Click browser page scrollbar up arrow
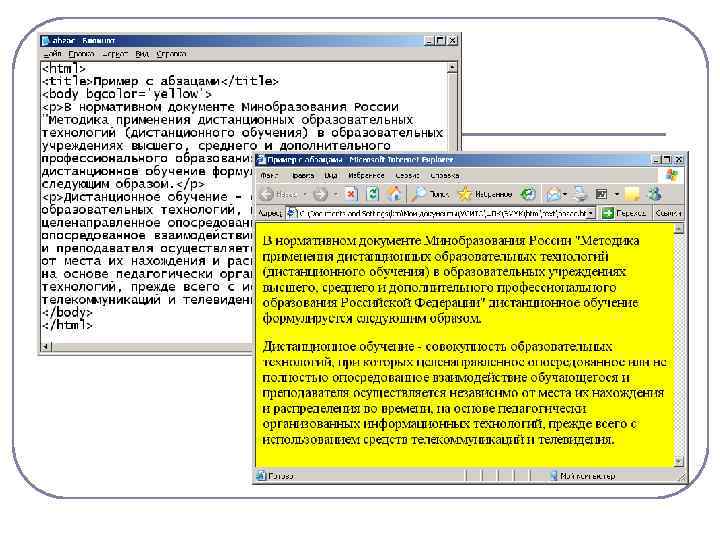The image size is (720, 540). 679,228
